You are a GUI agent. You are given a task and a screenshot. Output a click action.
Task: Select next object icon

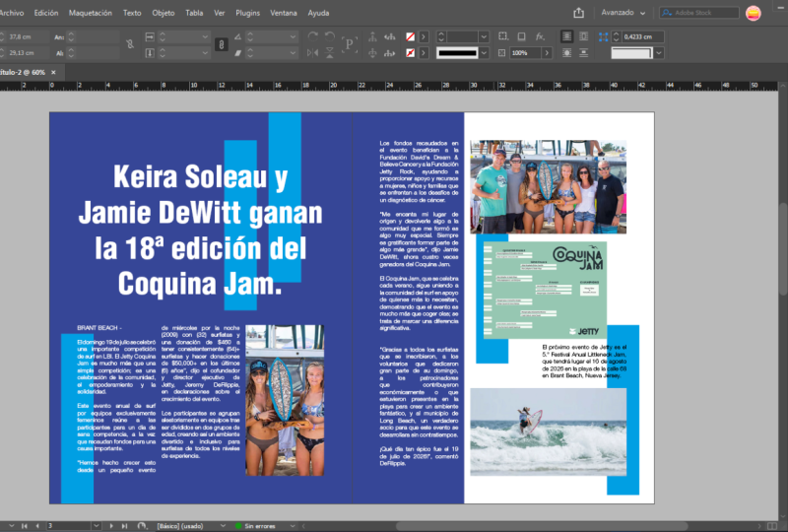(x=389, y=53)
